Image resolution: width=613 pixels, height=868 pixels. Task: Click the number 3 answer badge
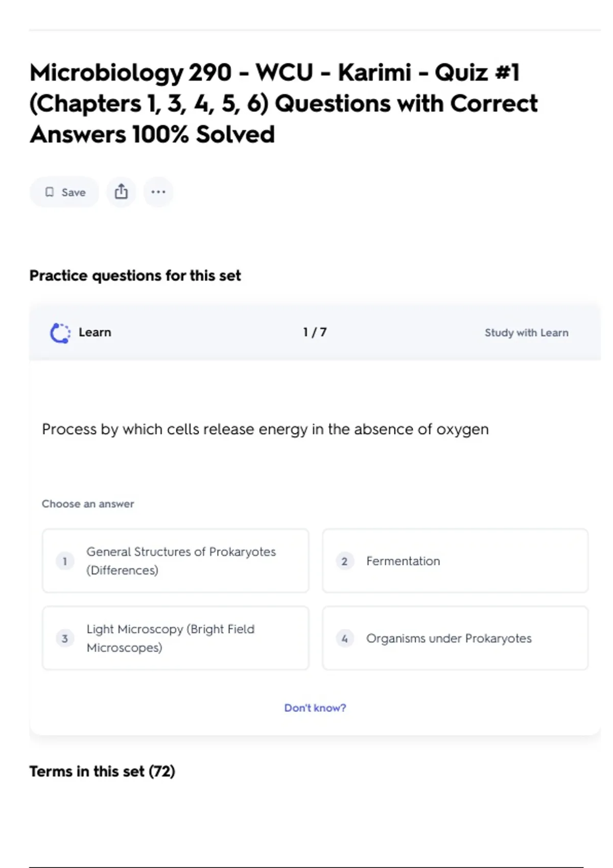pos(65,638)
